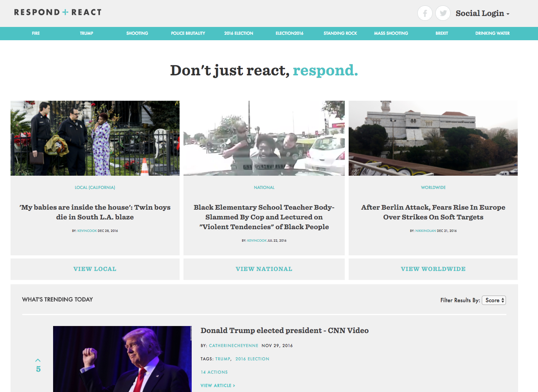Open the BREXIT news category
538x392 pixels.
pyautogui.click(x=442, y=33)
